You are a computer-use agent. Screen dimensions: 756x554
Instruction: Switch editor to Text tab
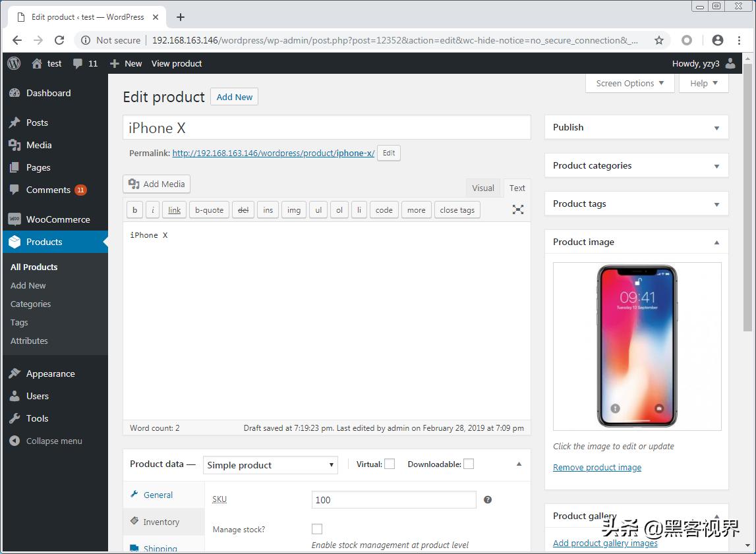point(517,188)
